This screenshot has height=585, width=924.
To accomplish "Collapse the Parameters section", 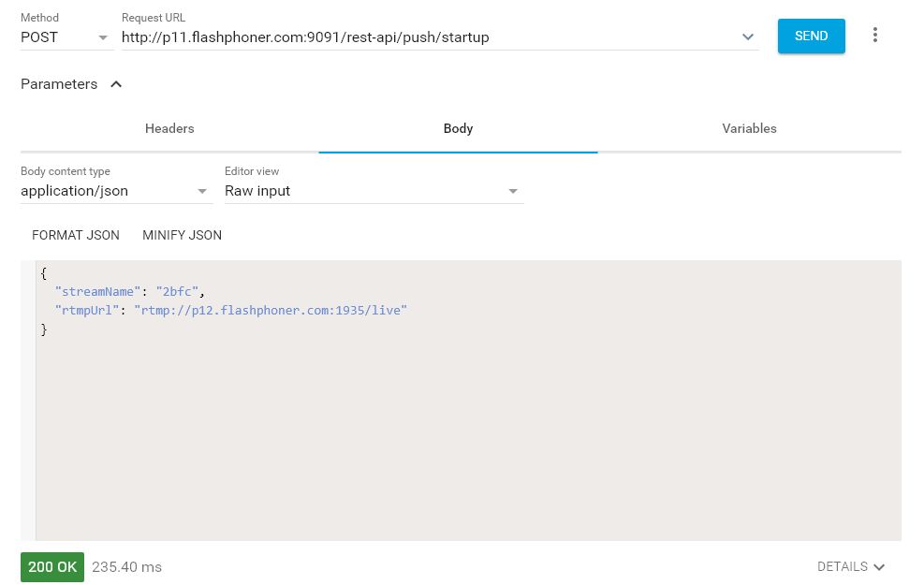I will click(x=116, y=84).
